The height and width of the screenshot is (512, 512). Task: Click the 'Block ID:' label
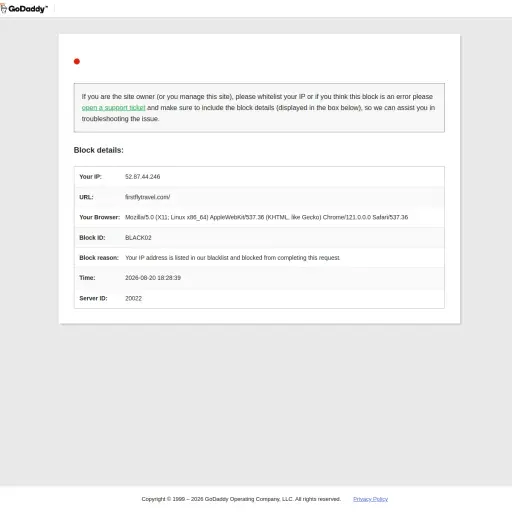tap(92, 238)
